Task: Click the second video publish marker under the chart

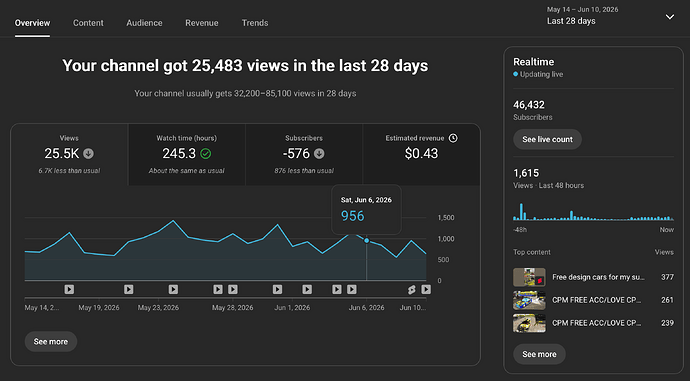Action: click(x=128, y=289)
